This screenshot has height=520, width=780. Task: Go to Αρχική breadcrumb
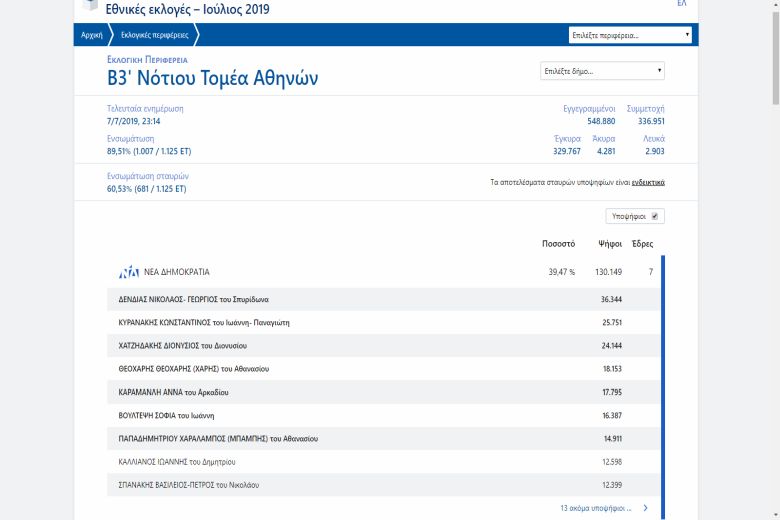coord(92,35)
